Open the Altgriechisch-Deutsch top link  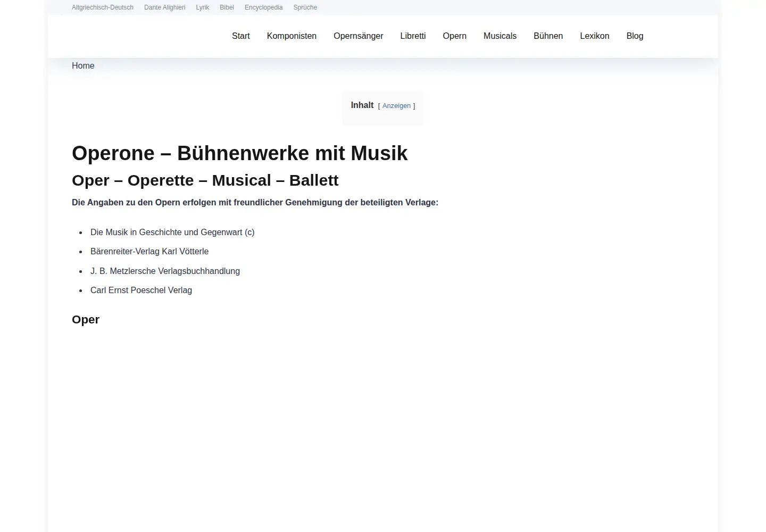[x=103, y=7]
